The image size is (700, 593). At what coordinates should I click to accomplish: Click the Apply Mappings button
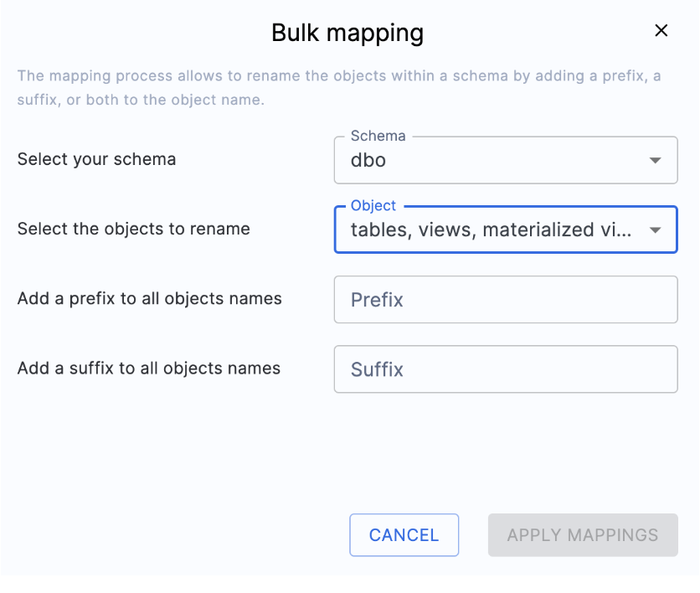click(x=582, y=534)
